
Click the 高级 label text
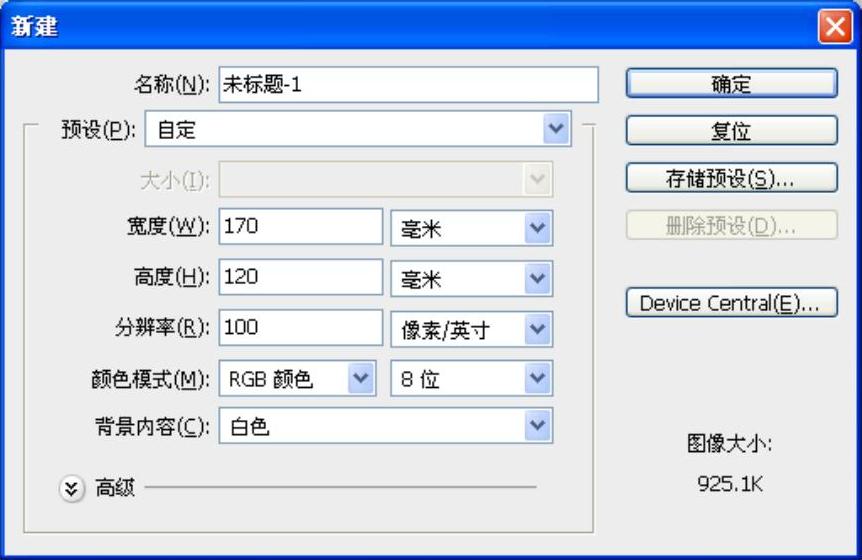115,489
